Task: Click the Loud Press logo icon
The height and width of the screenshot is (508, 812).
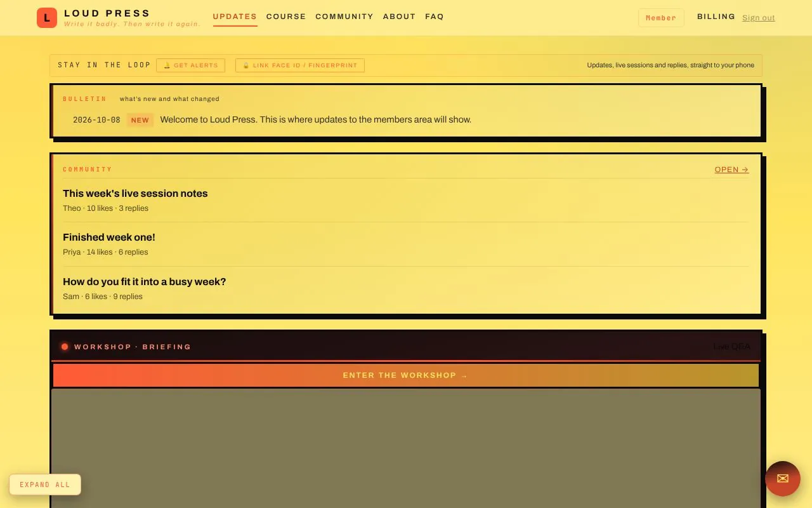Action: point(47,18)
